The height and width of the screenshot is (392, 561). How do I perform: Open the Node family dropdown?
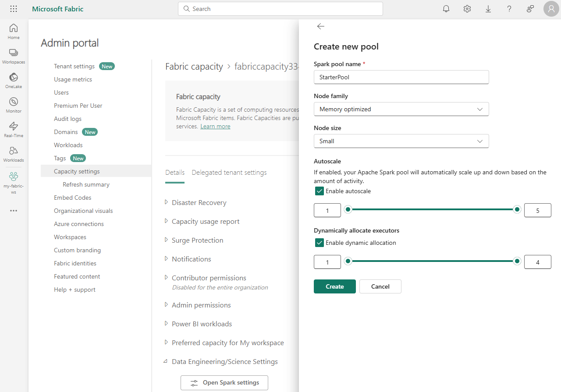tap(401, 109)
